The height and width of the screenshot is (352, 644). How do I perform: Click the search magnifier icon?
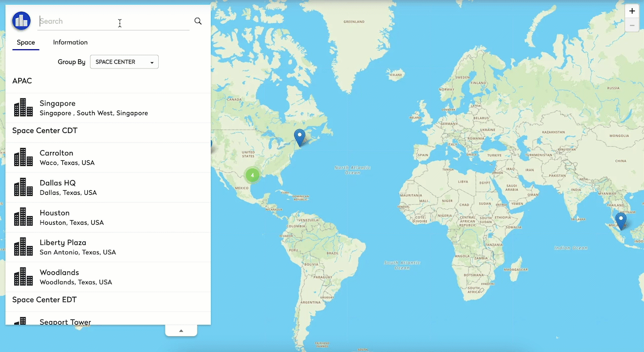198,21
